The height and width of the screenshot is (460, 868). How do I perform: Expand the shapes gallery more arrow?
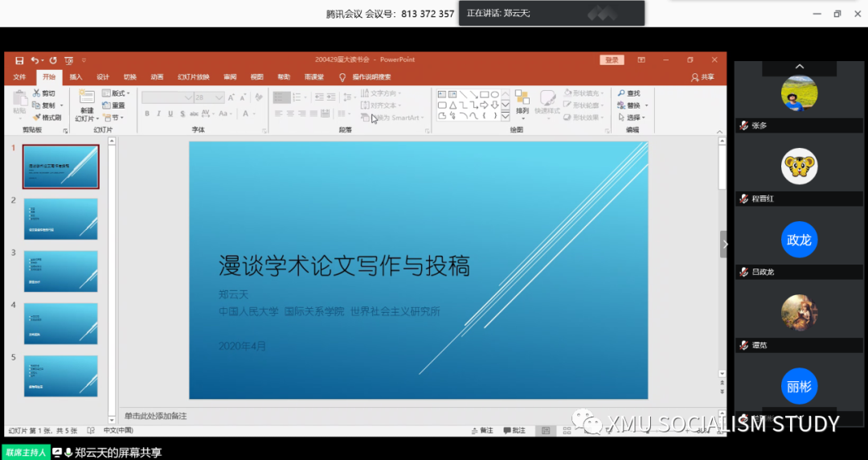[x=505, y=117]
